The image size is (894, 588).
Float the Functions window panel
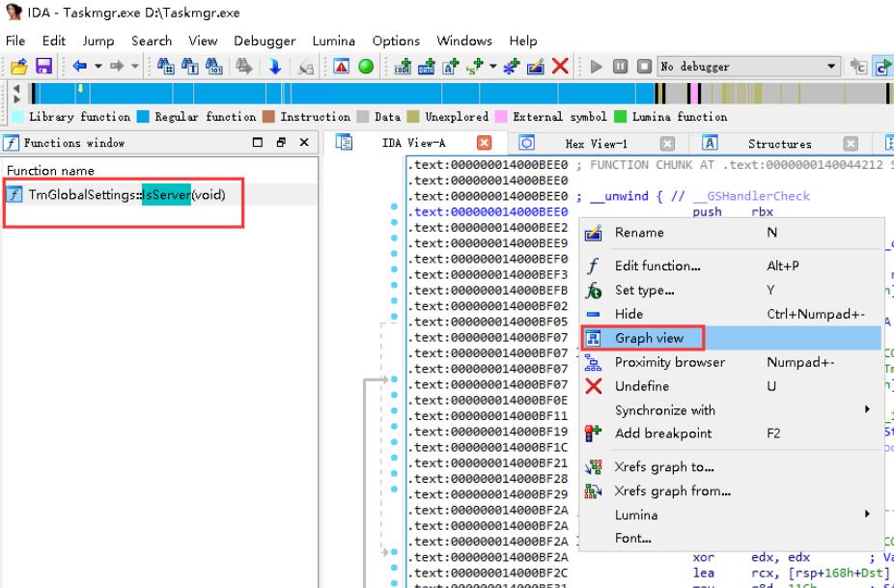pyautogui.click(x=281, y=143)
